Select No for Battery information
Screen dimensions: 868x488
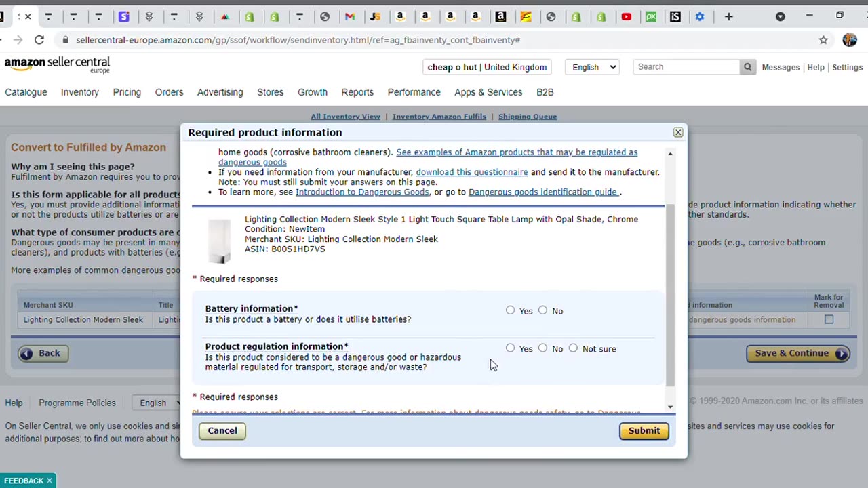point(542,310)
